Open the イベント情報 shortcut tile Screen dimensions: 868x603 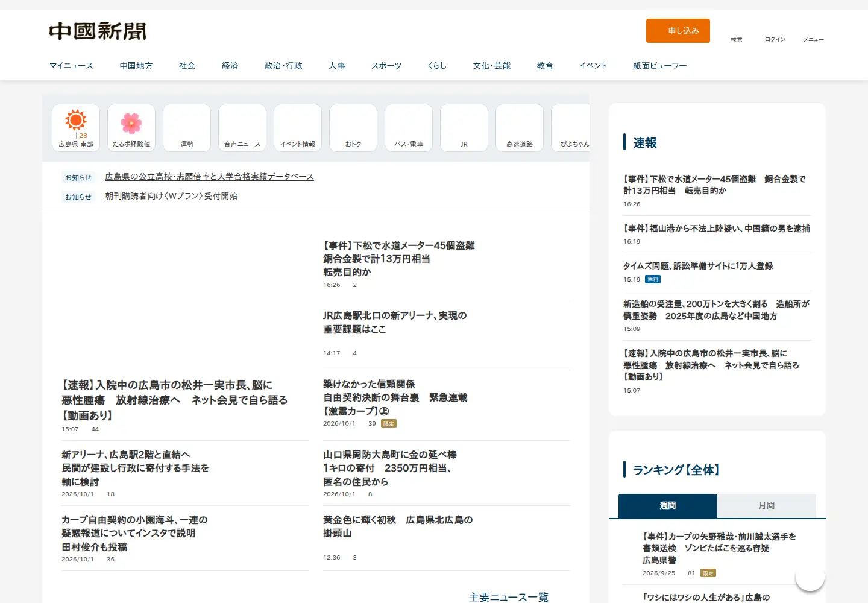point(298,128)
